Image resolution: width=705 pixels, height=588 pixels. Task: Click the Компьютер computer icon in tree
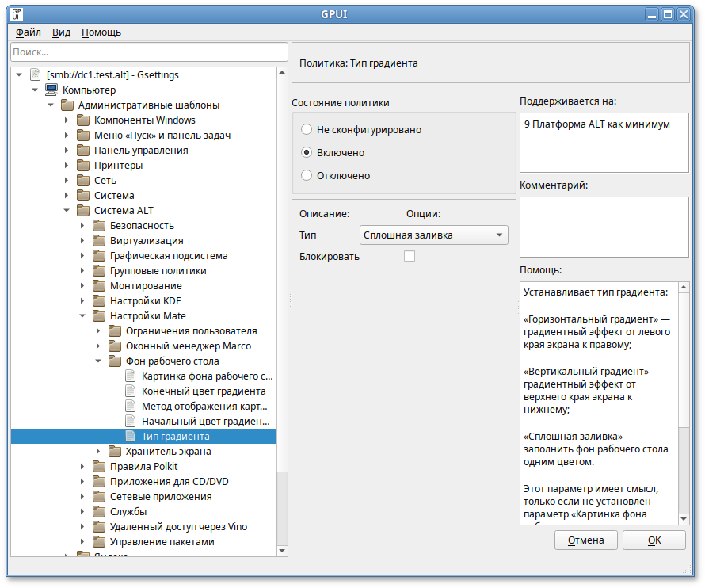click(51, 90)
